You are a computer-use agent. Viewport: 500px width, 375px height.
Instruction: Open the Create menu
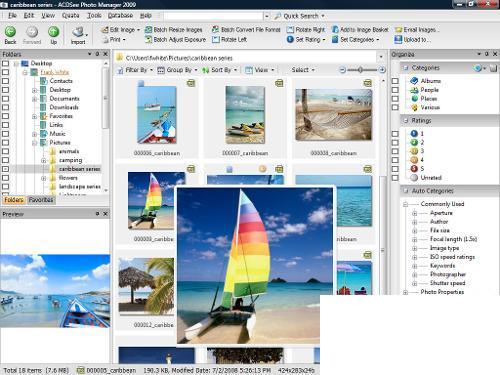pyautogui.click(x=70, y=15)
